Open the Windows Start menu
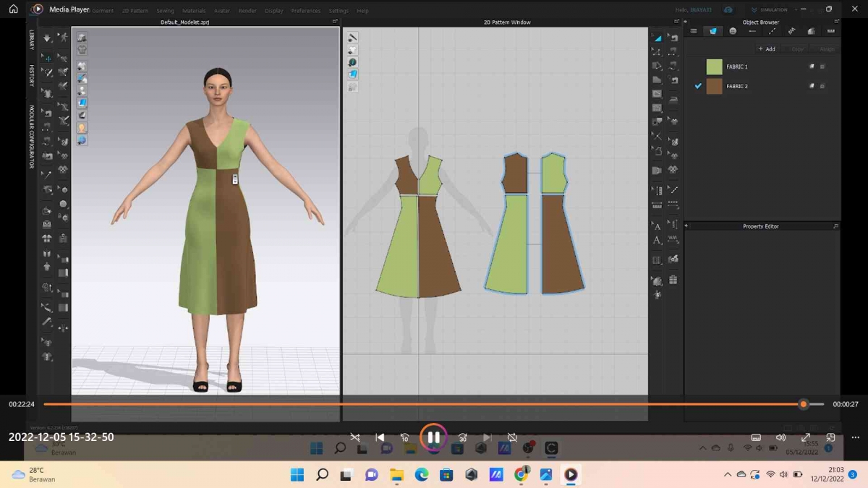Viewport: 868px width, 488px height. pos(297,475)
